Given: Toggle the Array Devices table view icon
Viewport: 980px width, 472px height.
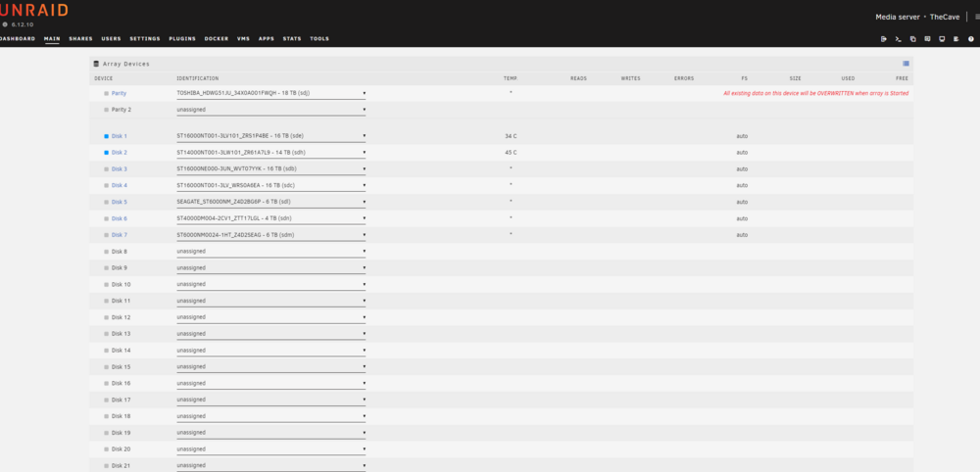Looking at the screenshot, I should click(x=906, y=64).
